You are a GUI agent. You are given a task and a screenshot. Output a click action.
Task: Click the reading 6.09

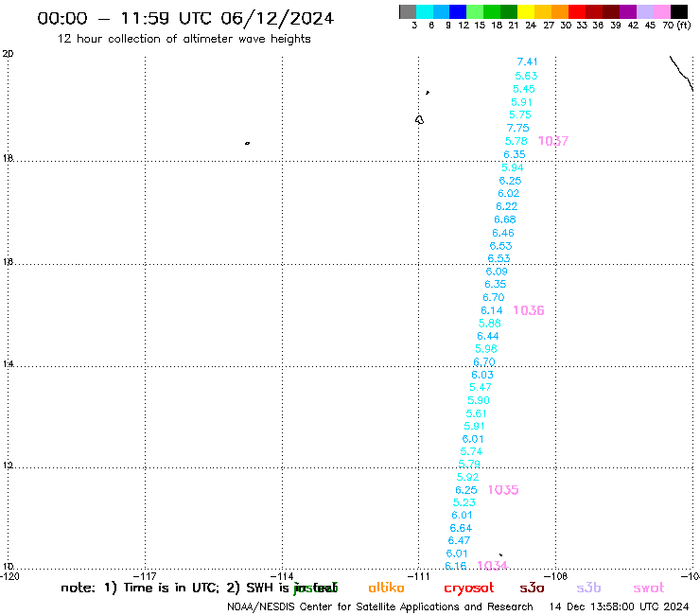click(x=497, y=272)
